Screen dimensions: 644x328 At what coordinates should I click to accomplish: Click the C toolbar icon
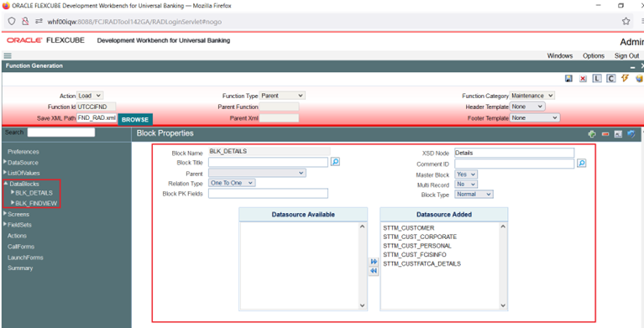pos(611,78)
